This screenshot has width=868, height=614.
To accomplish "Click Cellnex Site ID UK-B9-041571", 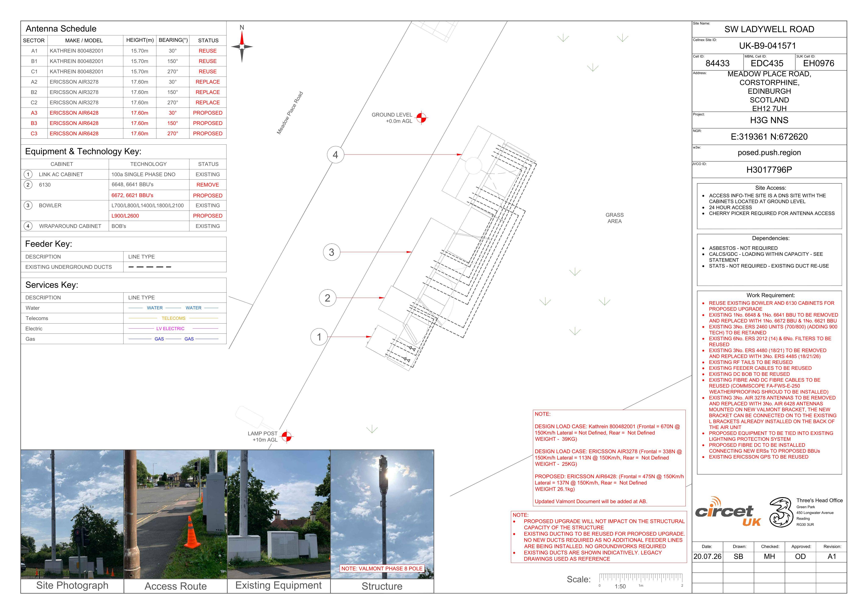I will pyautogui.click(x=767, y=46).
